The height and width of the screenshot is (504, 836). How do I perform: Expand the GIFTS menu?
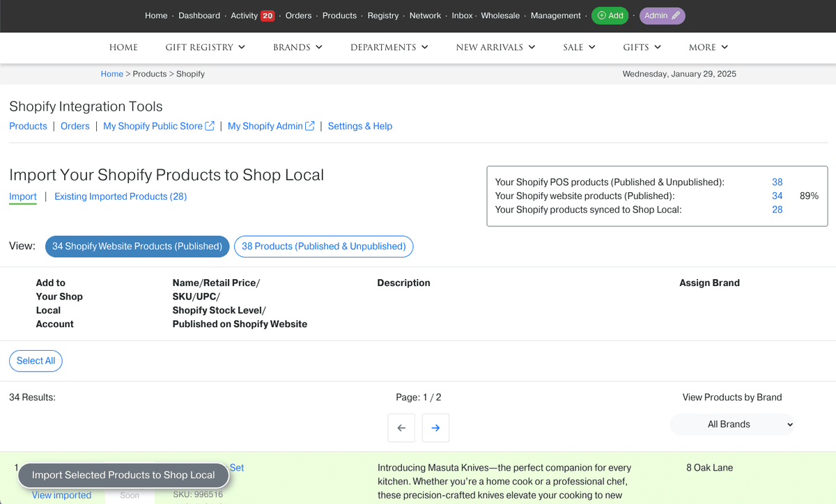642,47
